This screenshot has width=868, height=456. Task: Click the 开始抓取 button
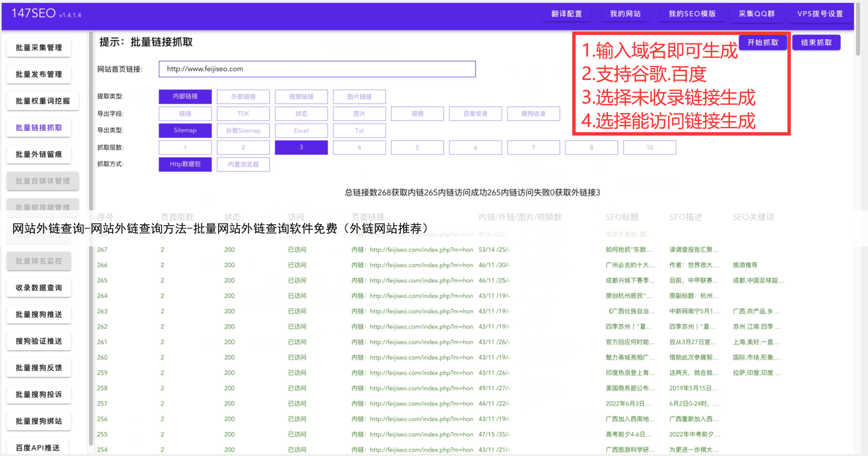(x=762, y=43)
